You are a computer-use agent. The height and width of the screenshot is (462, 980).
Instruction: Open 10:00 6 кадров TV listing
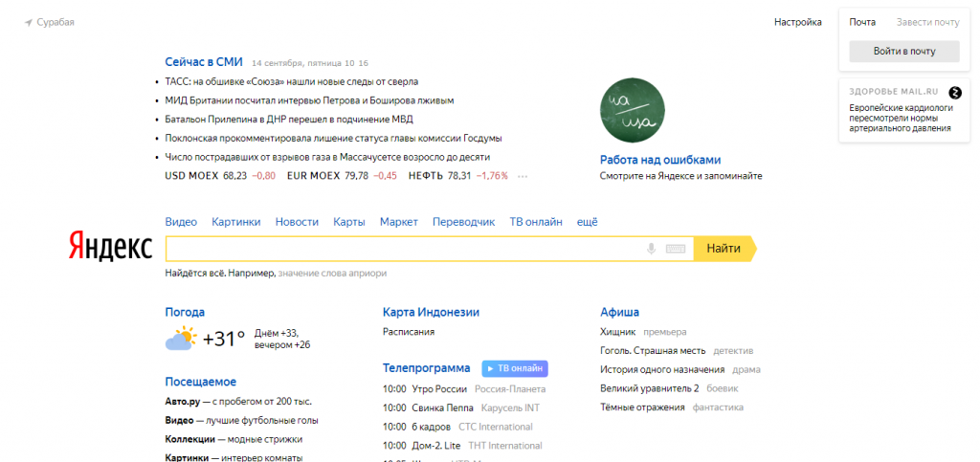tap(457, 427)
